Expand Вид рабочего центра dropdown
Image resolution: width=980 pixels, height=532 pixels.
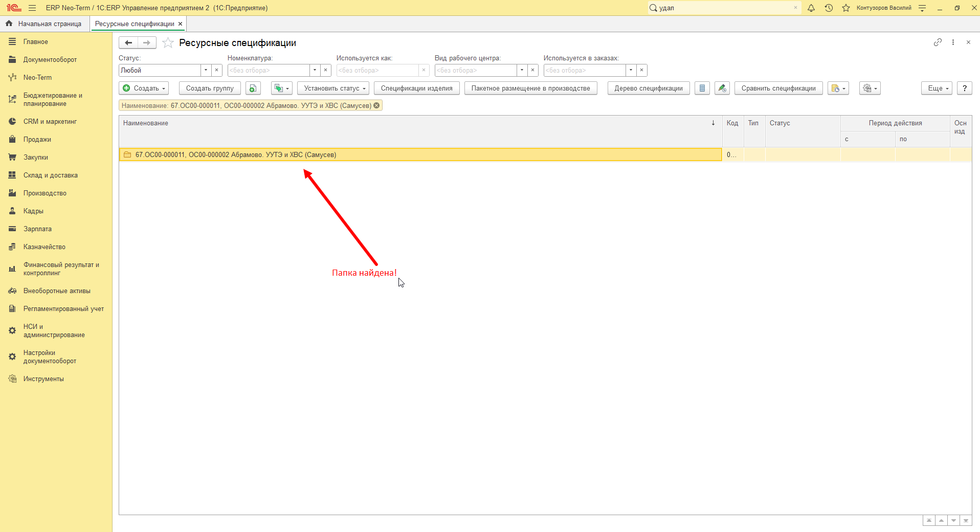tap(522, 70)
